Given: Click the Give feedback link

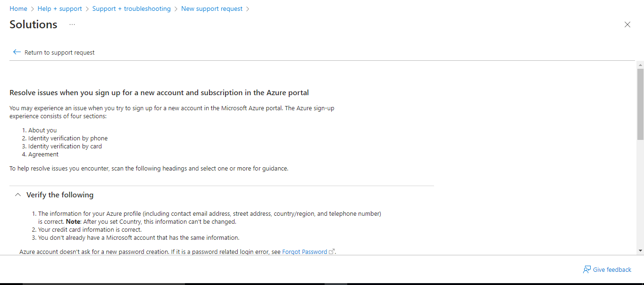Looking at the screenshot, I should click(612, 269).
